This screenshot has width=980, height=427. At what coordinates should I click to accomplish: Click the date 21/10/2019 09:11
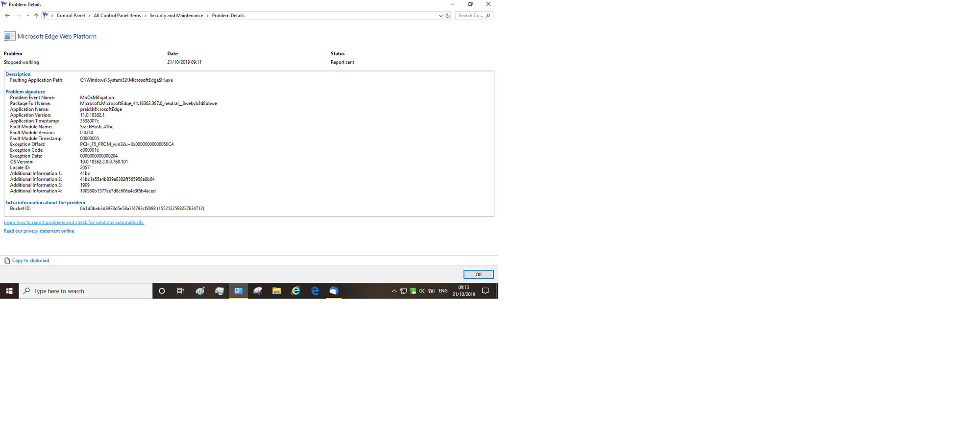tap(184, 62)
